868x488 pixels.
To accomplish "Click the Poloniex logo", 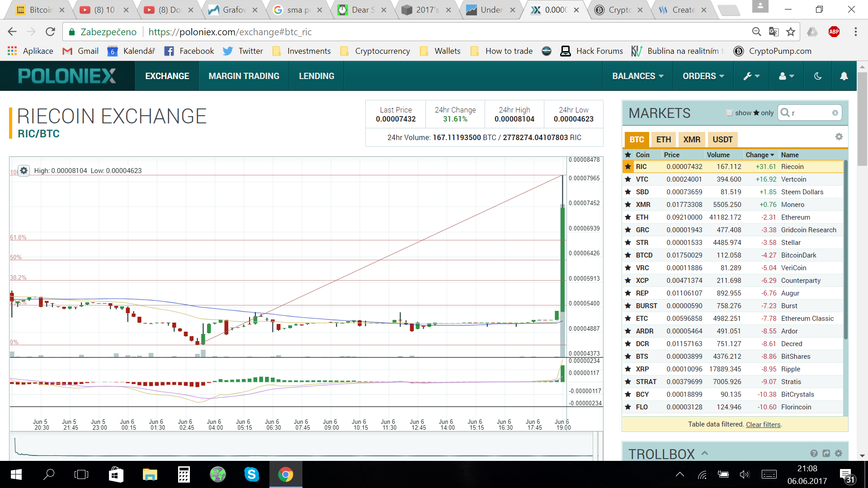I will tap(67, 76).
